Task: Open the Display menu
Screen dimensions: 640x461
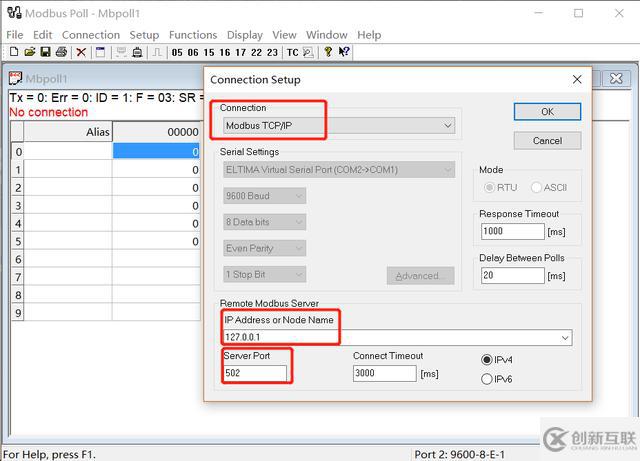Action: (x=244, y=35)
